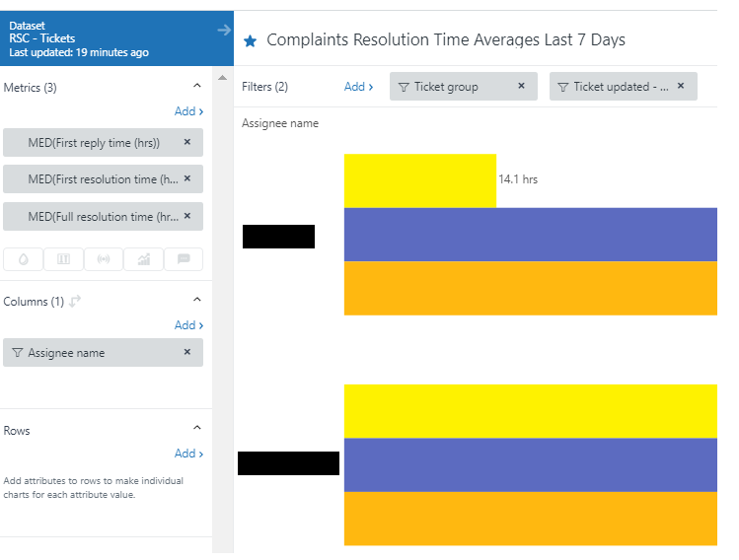The width and height of the screenshot is (739, 560).
Task: Collapse the Metrics section
Action: click(x=196, y=87)
